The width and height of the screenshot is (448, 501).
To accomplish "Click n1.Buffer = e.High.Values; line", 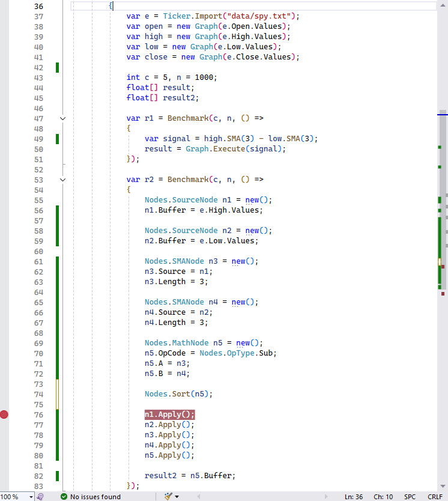I will click(x=204, y=210).
